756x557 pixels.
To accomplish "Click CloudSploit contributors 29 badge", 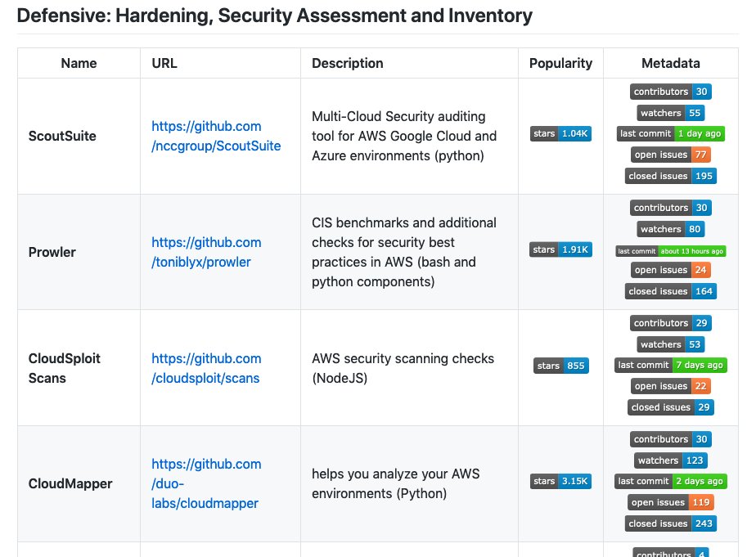I will pyautogui.click(x=671, y=323).
